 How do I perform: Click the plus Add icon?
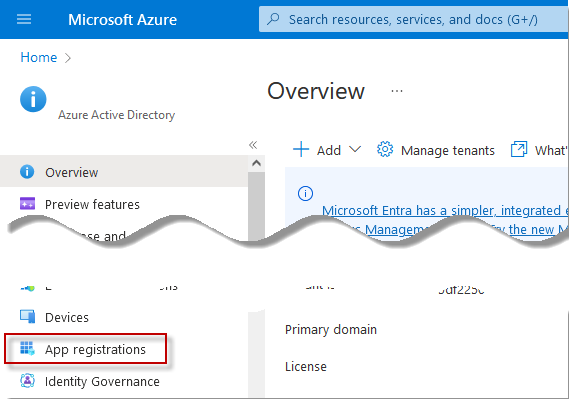(301, 149)
